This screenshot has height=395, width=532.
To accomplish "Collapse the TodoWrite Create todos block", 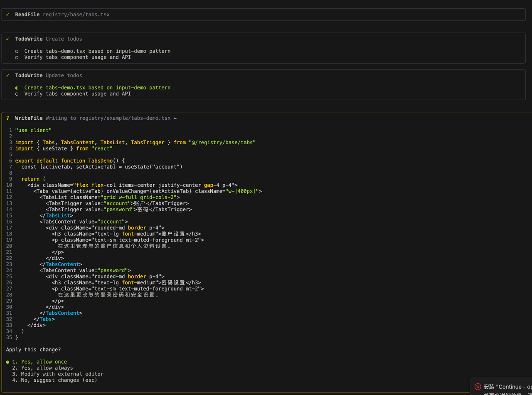I will (49, 39).
